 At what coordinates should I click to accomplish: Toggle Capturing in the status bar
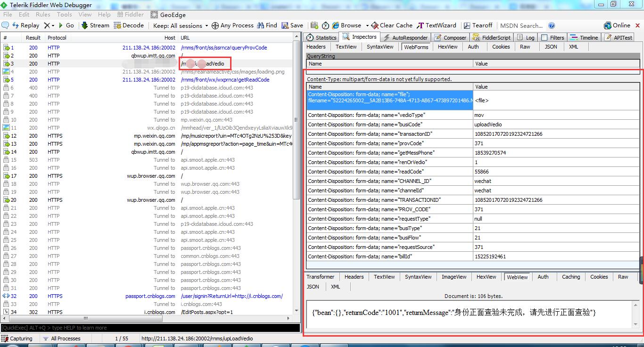(17, 339)
